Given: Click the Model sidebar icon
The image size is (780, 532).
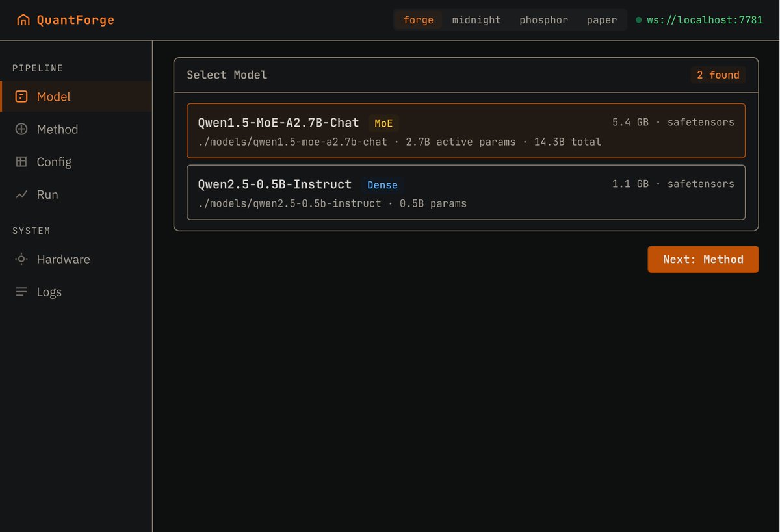Looking at the screenshot, I should [21, 97].
